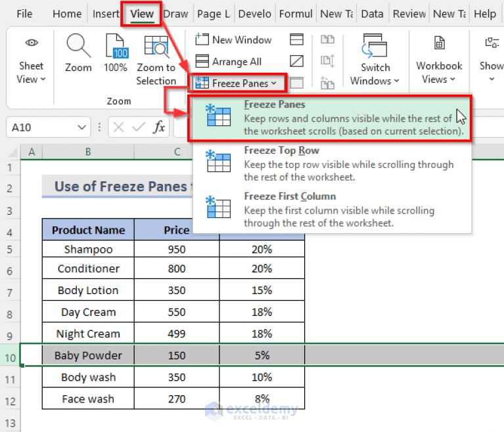Click the title Use of Freeze Panes
This screenshot has height=432, width=504.
click(120, 186)
